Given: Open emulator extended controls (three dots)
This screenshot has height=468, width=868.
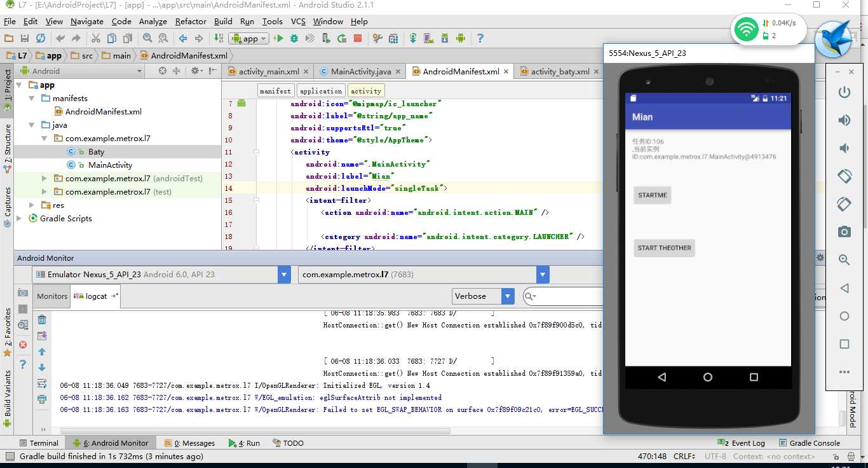Looking at the screenshot, I should (x=844, y=372).
